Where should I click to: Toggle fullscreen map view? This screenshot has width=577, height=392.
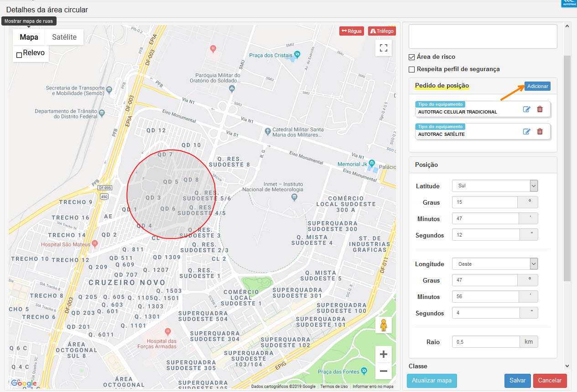384,47
